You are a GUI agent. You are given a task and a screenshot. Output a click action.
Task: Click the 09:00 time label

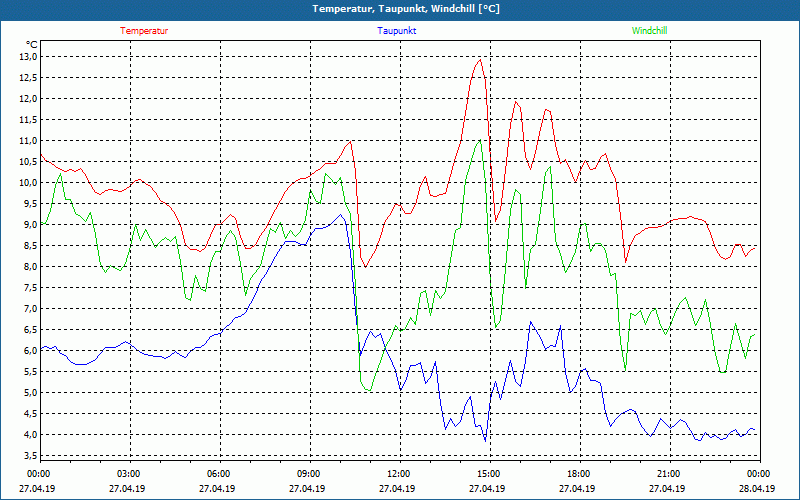pos(307,474)
